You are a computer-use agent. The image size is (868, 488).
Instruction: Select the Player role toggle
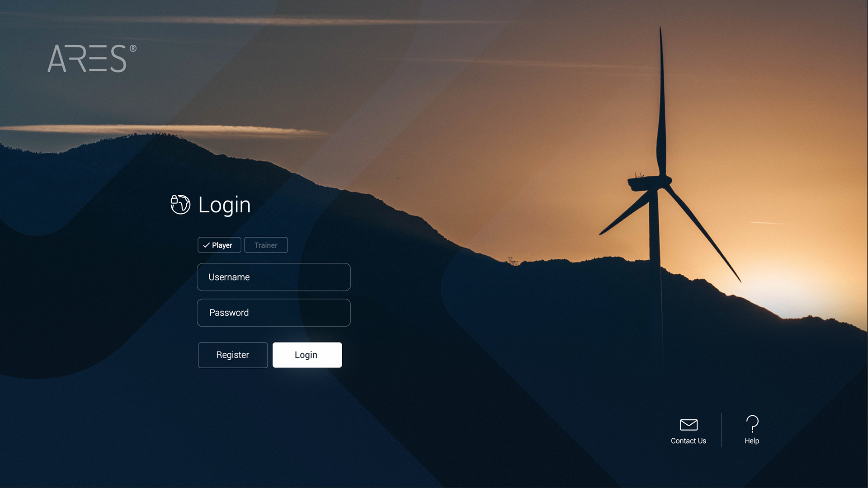point(219,245)
